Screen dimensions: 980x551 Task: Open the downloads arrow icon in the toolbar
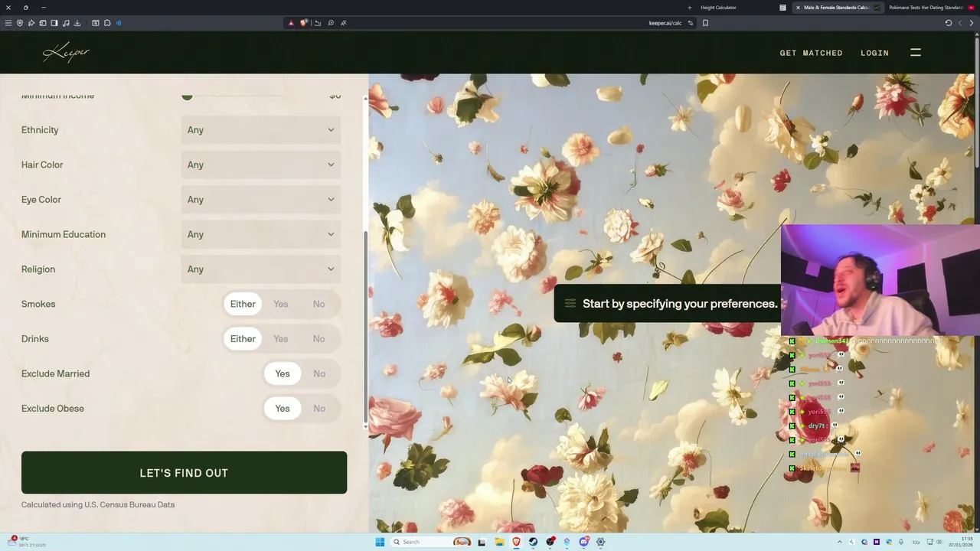[x=77, y=23]
